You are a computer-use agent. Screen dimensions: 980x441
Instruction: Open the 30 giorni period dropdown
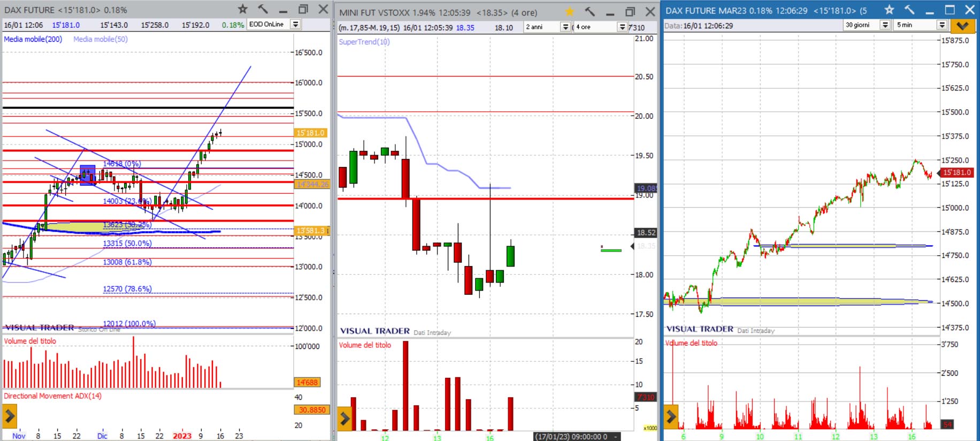(885, 25)
